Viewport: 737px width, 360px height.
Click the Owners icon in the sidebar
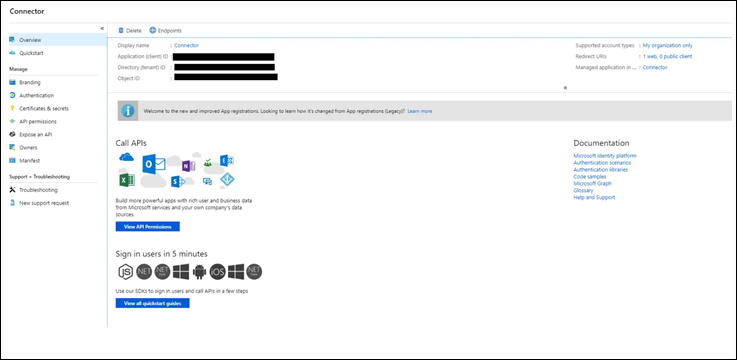13,148
